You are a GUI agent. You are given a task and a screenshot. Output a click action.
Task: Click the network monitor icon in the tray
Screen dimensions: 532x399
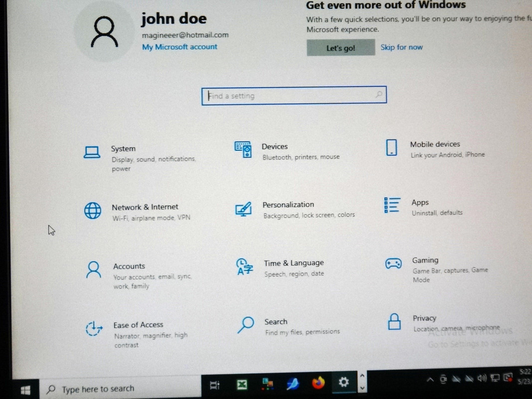(495, 378)
